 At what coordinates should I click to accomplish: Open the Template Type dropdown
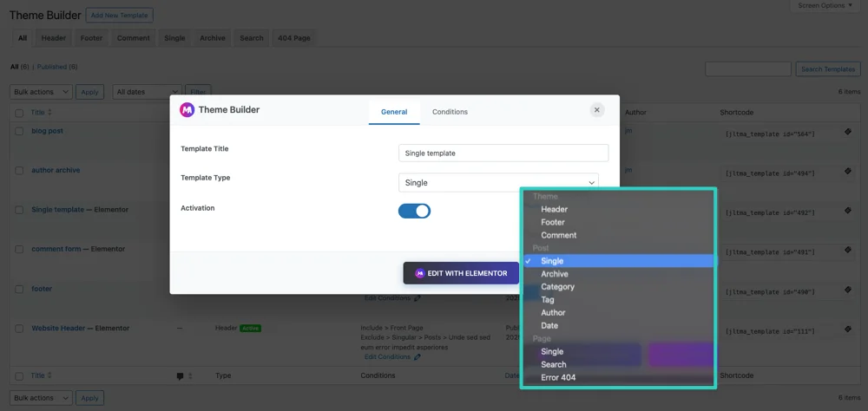(x=498, y=183)
